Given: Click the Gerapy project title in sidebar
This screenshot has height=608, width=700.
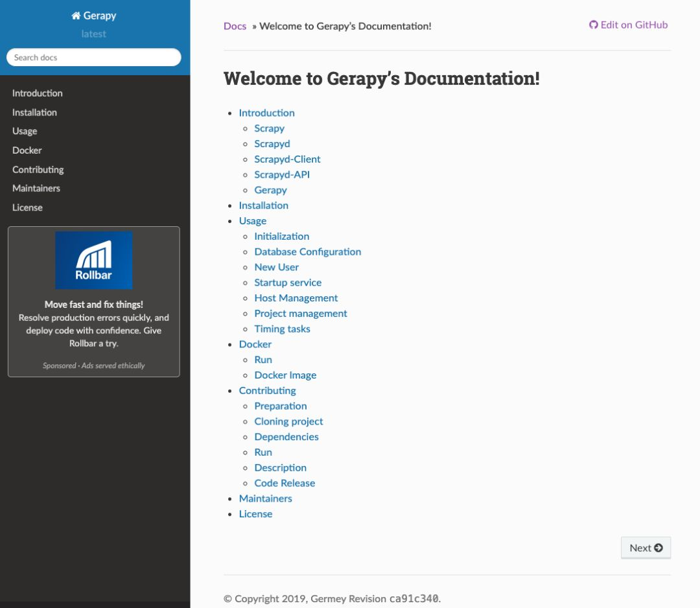Looking at the screenshot, I should pos(100,16).
